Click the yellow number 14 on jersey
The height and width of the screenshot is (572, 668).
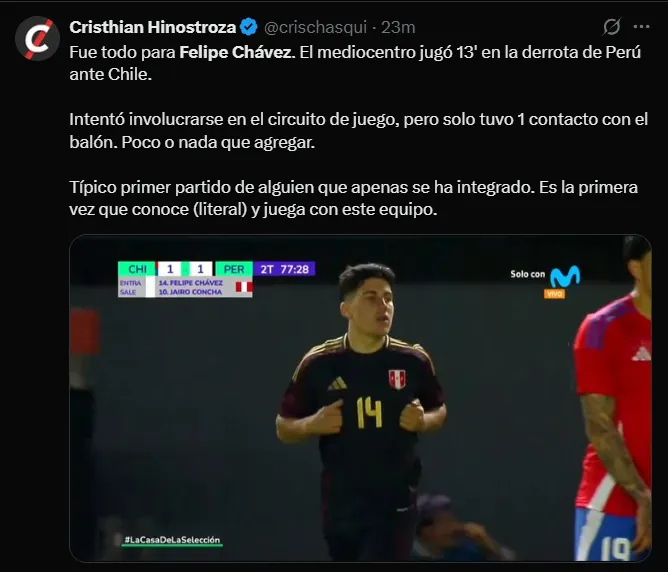369,412
